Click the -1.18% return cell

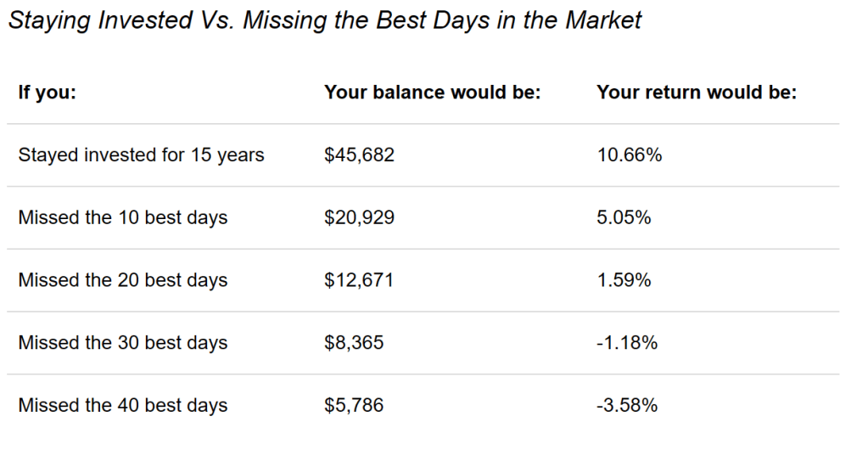(627, 343)
